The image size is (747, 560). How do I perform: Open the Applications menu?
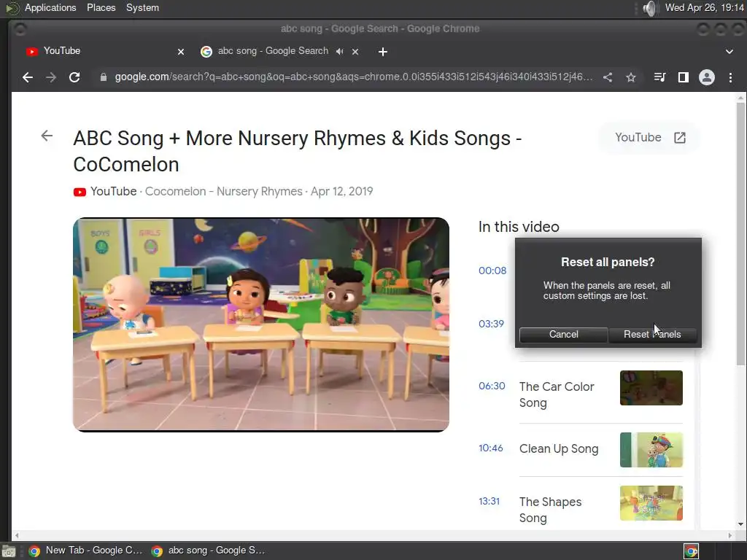coord(50,7)
